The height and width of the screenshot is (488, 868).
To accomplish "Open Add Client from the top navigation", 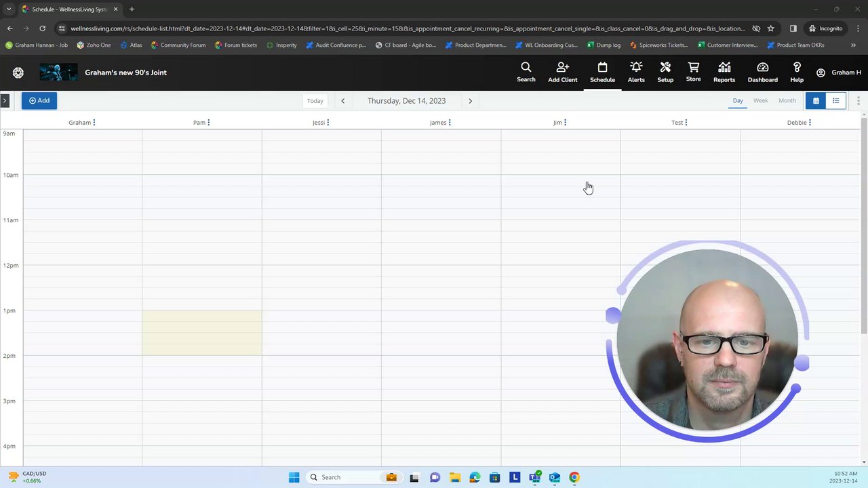I will 563,72.
